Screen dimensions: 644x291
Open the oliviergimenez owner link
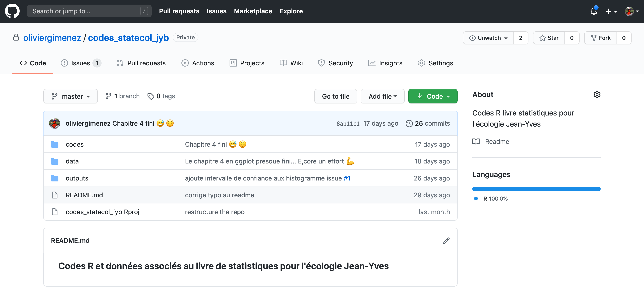coord(52,38)
